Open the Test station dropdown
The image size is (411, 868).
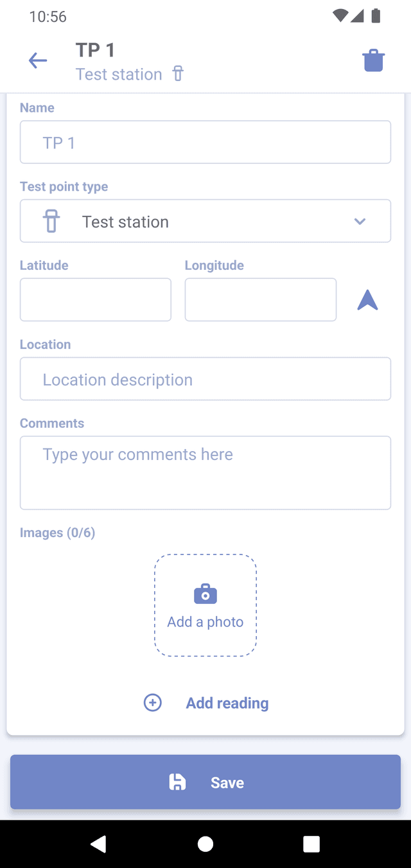click(x=205, y=222)
